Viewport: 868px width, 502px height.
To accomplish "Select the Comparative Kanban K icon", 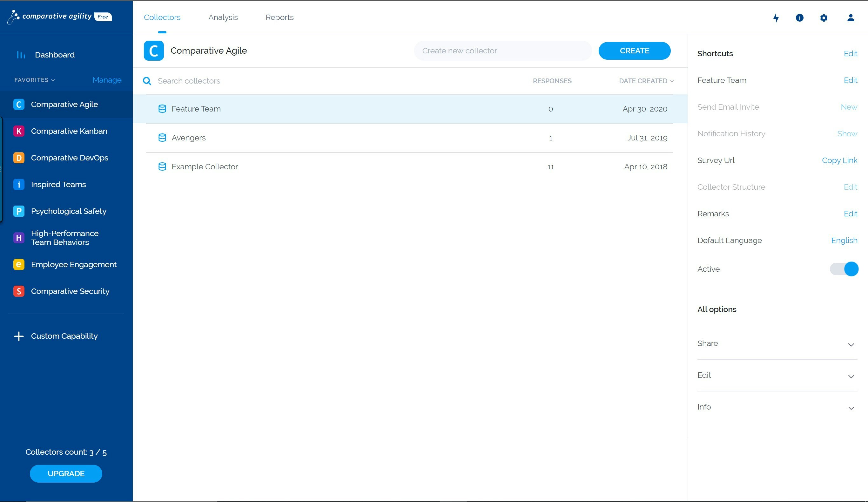I will 19,131.
